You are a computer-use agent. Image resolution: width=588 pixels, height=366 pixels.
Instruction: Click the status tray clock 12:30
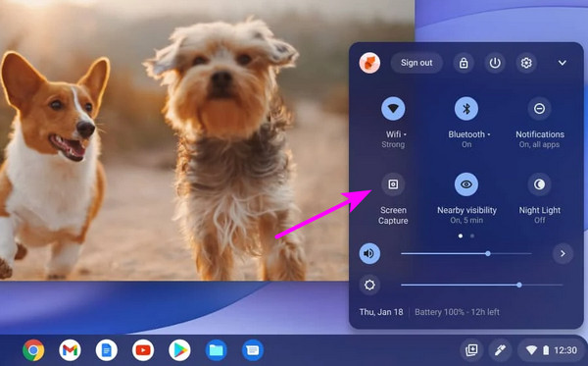tap(565, 350)
